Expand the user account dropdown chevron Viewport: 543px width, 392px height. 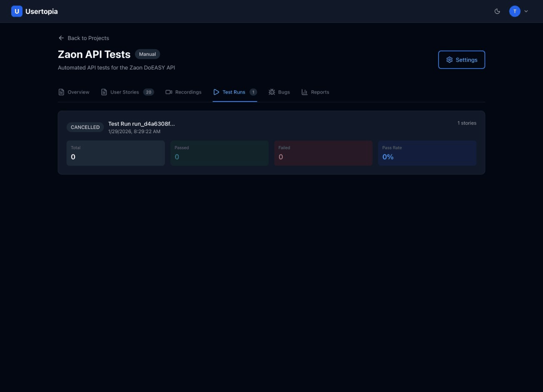(x=526, y=11)
